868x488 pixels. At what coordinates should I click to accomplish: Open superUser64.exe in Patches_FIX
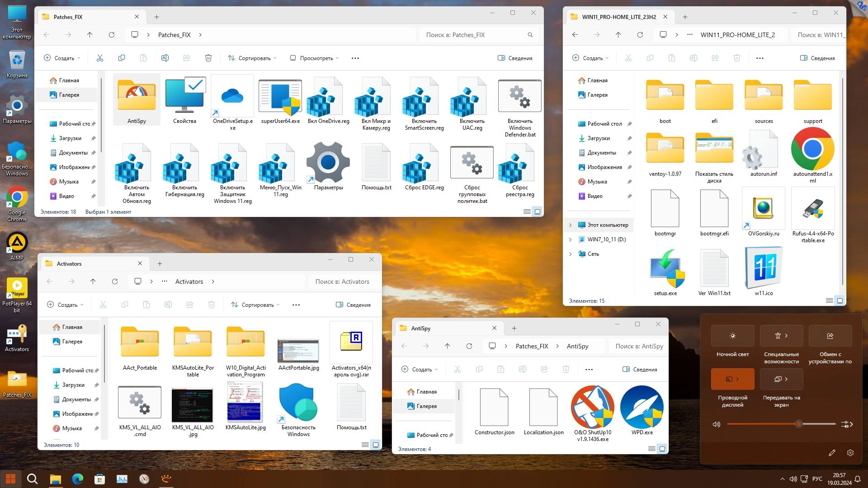coord(280,97)
